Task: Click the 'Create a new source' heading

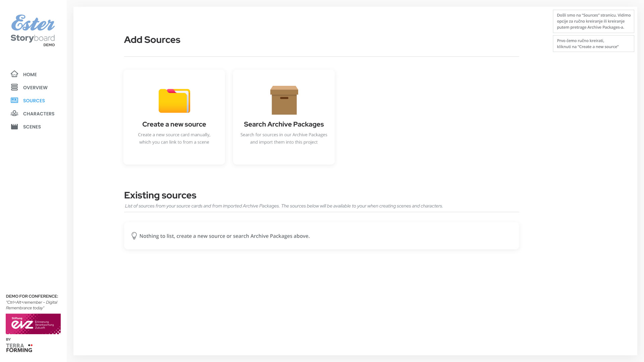Action: point(174,124)
